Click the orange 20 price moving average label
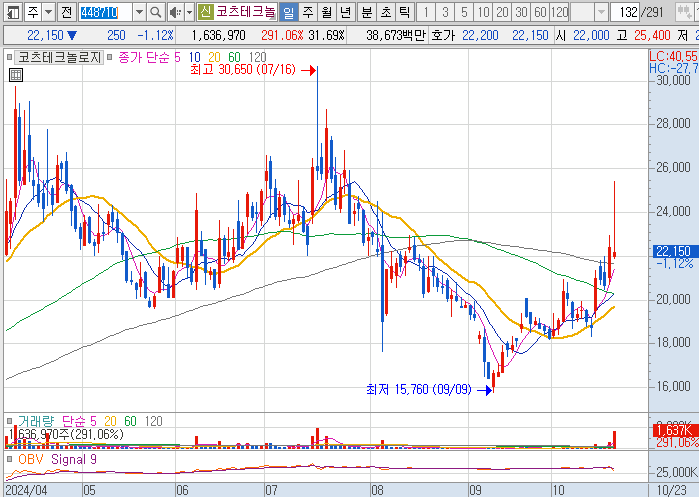The width and height of the screenshot is (699, 497). pos(214,58)
